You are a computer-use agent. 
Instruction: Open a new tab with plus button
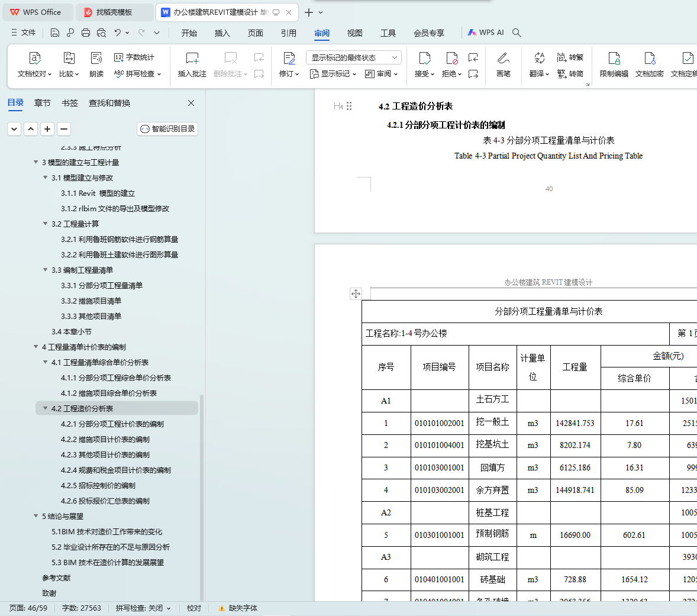pos(308,12)
